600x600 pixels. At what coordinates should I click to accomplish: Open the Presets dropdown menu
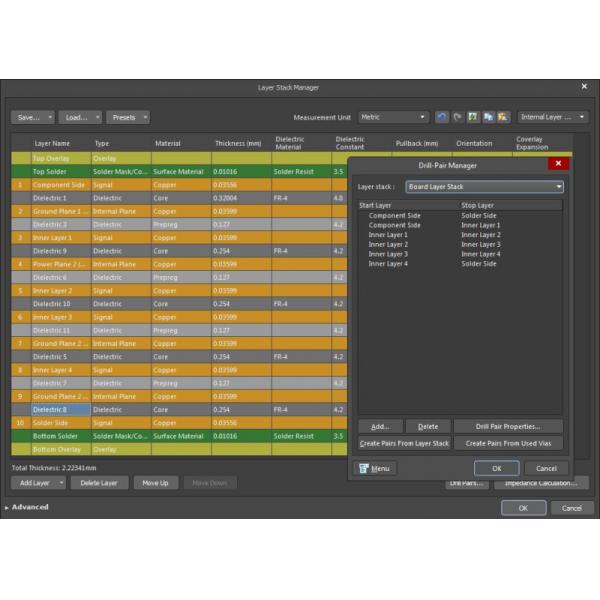pos(128,117)
